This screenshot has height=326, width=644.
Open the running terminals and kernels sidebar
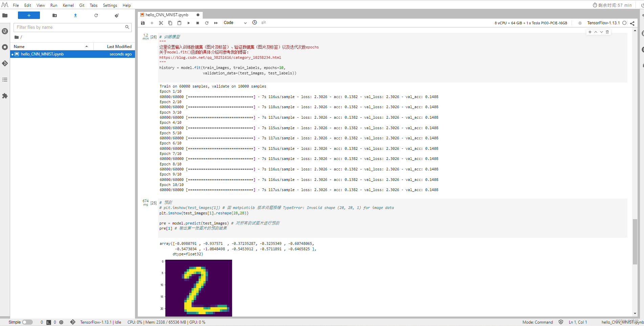pyautogui.click(x=5, y=47)
